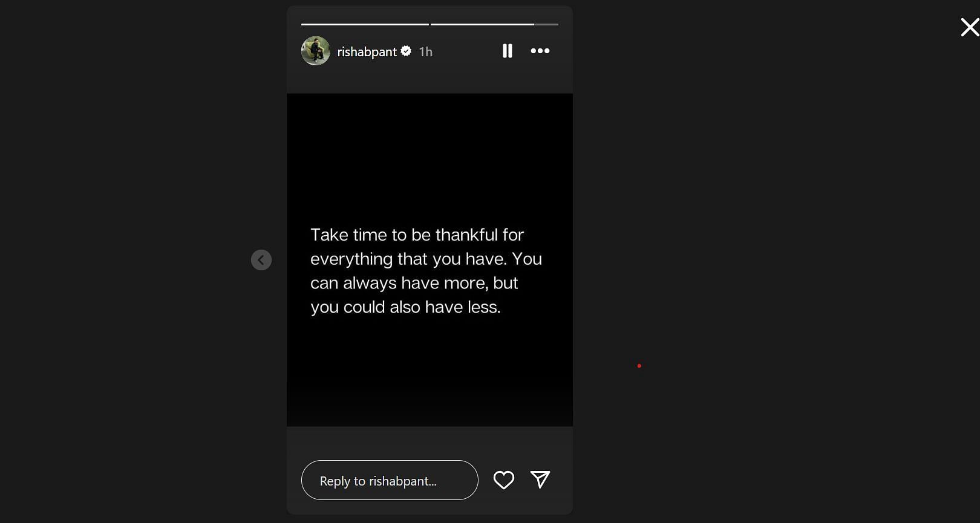Go back to the previous story arrow
980x523 pixels.
pos(261,260)
